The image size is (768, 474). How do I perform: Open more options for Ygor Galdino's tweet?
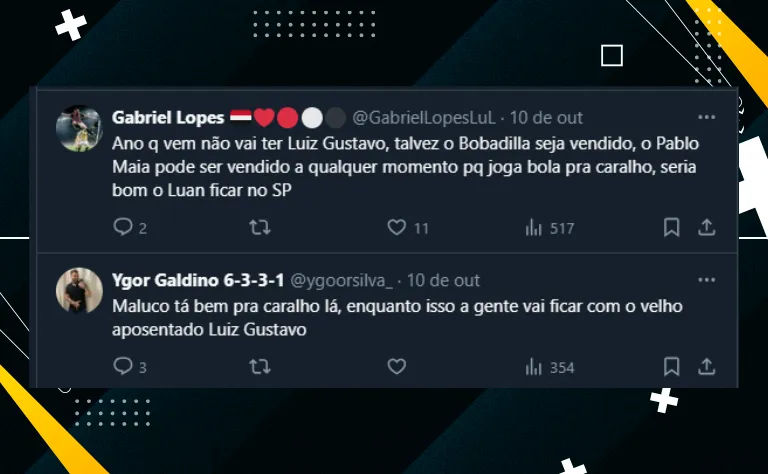[706, 280]
